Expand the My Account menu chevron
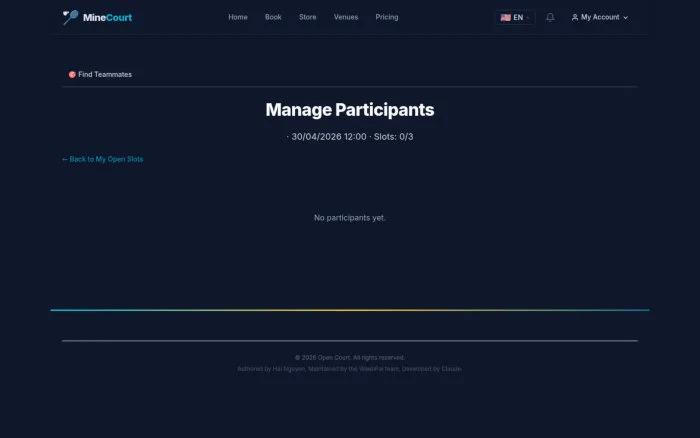The image size is (700, 438). point(625,17)
